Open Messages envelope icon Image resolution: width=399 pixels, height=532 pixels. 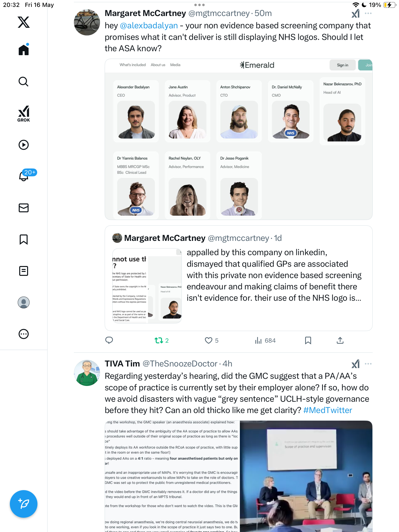pos(24,208)
